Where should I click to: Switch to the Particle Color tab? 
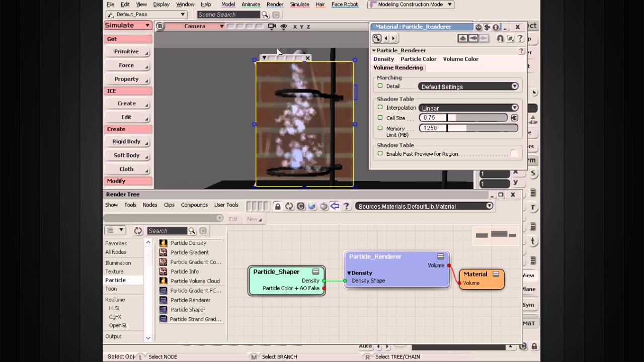coord(419,59)
